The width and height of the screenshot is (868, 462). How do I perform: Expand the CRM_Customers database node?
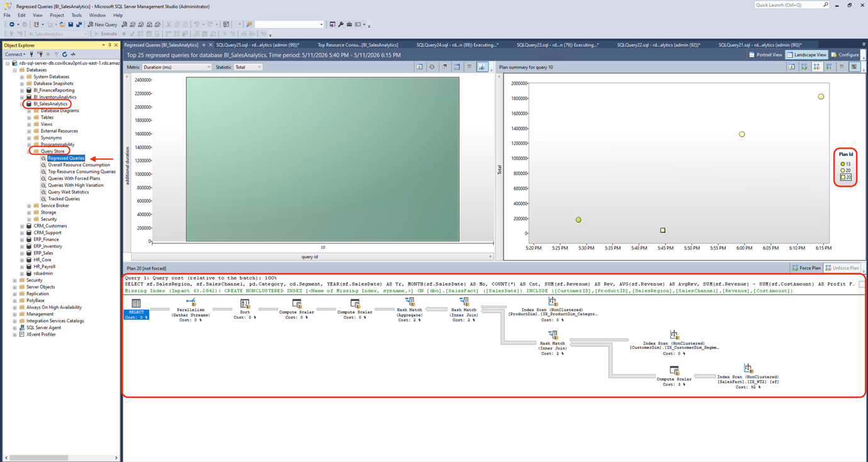[22, 226]
